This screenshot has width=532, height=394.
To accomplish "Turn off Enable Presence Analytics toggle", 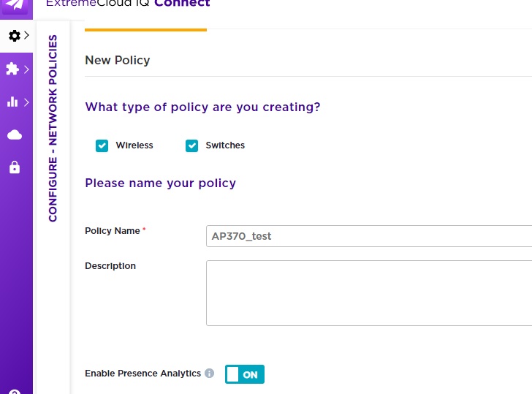I will (x=244, y=374).
